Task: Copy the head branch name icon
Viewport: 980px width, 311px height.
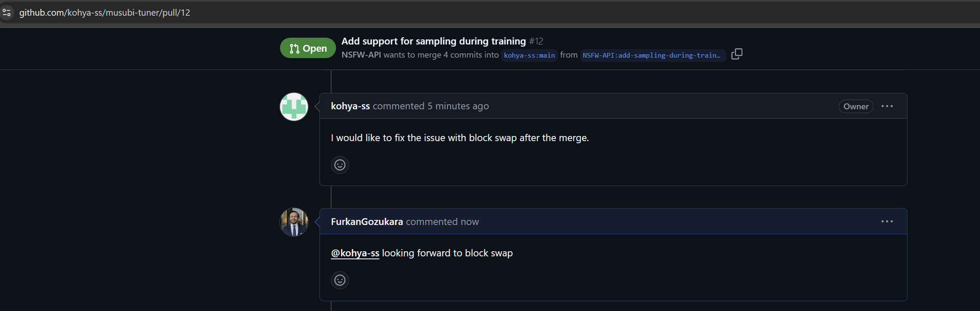Action: coord(737,54)
